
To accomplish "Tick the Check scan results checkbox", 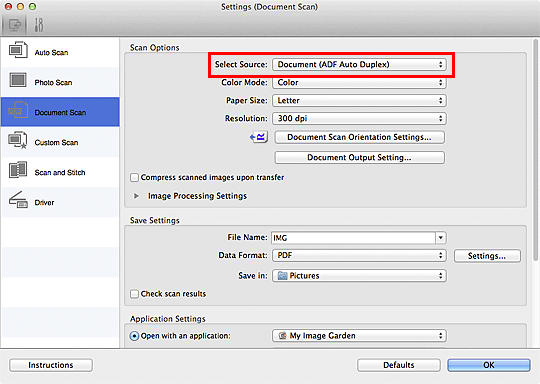I will point(134,294).
